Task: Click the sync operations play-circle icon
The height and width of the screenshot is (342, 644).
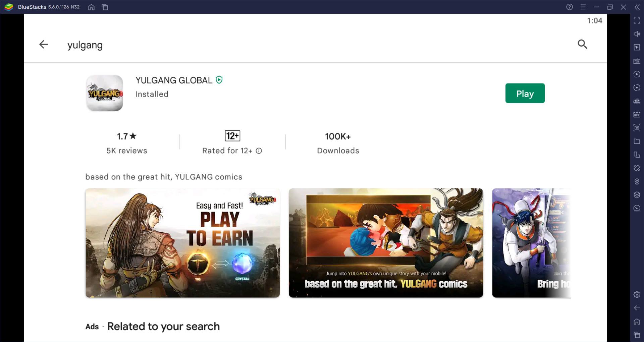Action: point(637,74)
